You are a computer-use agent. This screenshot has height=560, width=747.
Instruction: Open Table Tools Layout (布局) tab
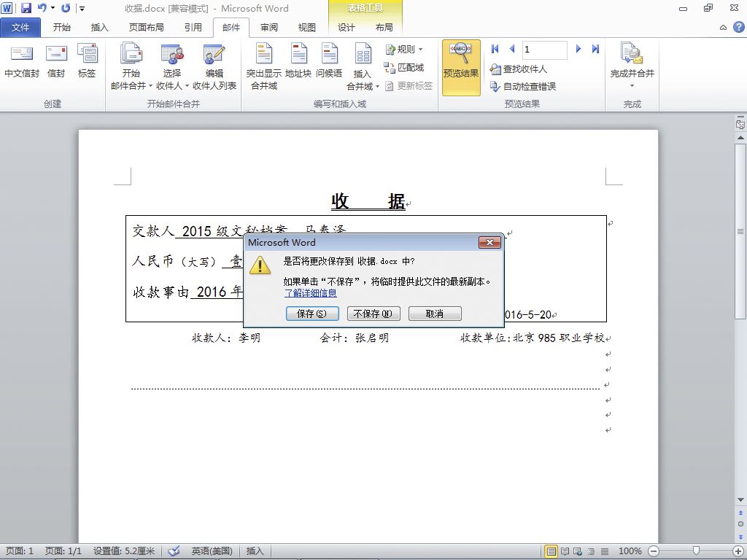tap(384, 28)
